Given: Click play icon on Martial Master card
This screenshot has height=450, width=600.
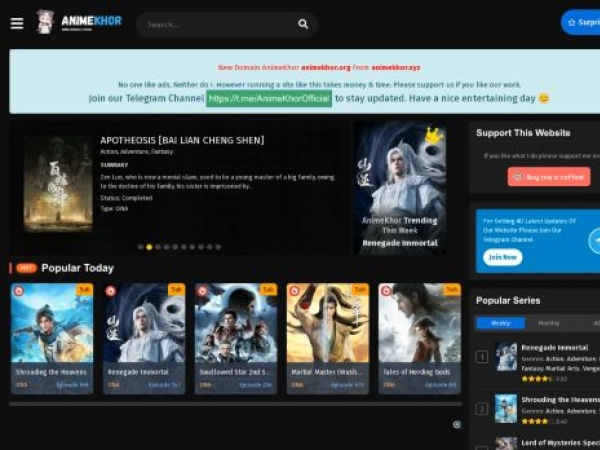Looking at the screenshot, I should pos(294,291).
